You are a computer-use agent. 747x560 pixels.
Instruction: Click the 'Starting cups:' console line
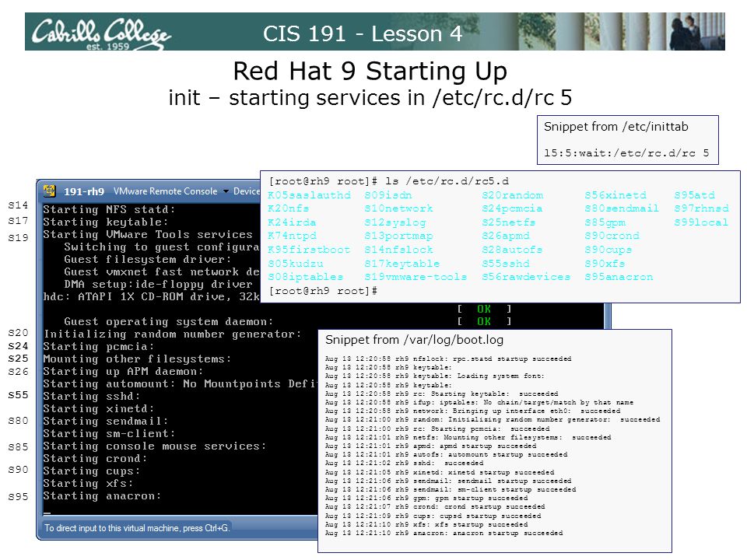[92, 471]
